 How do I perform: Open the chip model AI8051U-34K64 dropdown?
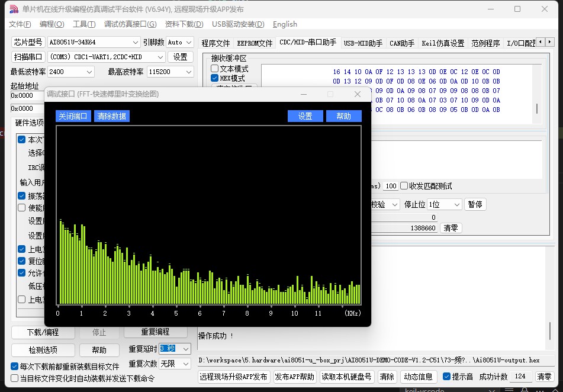(94, 42)
